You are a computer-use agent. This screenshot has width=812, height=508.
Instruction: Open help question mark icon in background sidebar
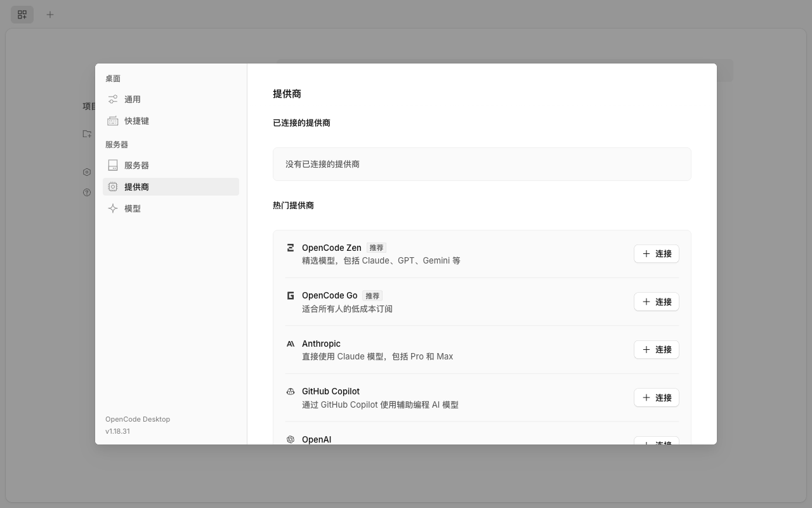87,192
